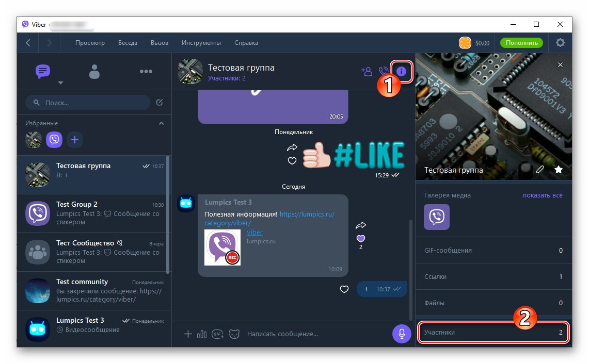Viewport: 589px width, 364px height.
Task: Click the green Пополнить button
Action: click(521, 43)
